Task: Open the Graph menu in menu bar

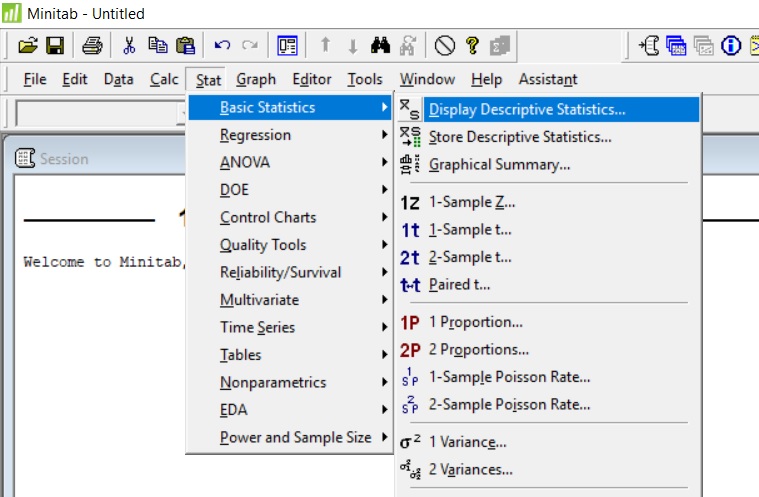Action: 256,79
